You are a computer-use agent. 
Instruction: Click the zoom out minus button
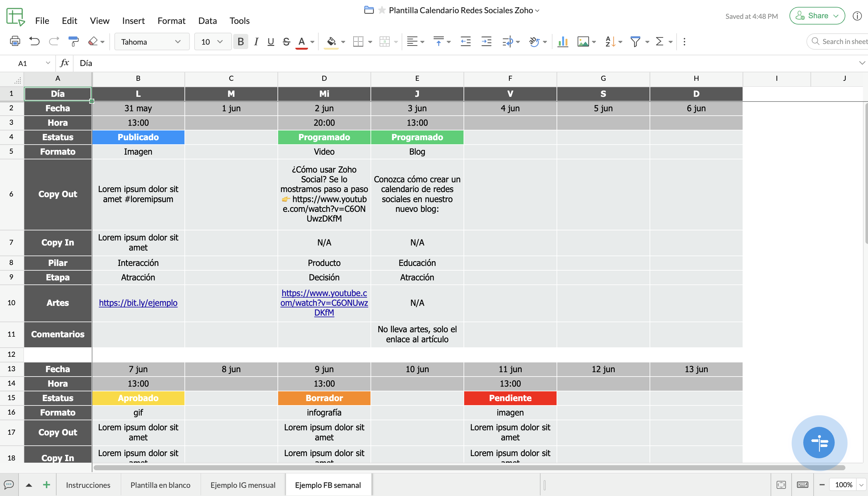coord(822,484)
